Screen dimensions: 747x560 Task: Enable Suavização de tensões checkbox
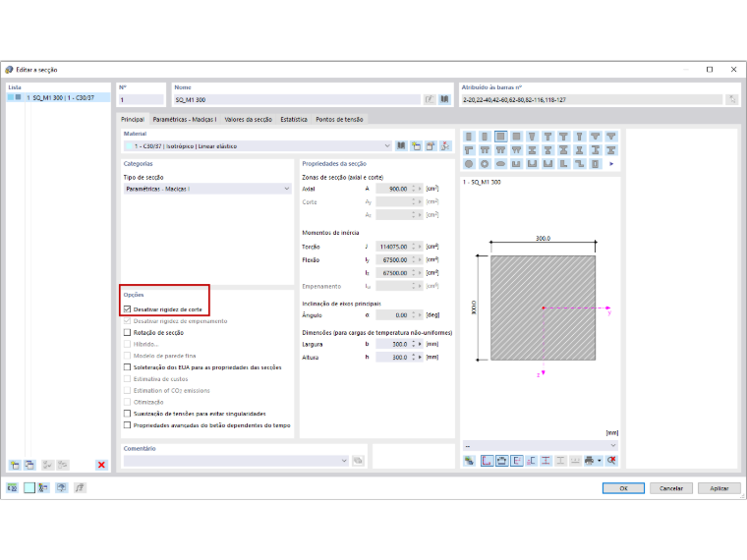pos(127,414)
